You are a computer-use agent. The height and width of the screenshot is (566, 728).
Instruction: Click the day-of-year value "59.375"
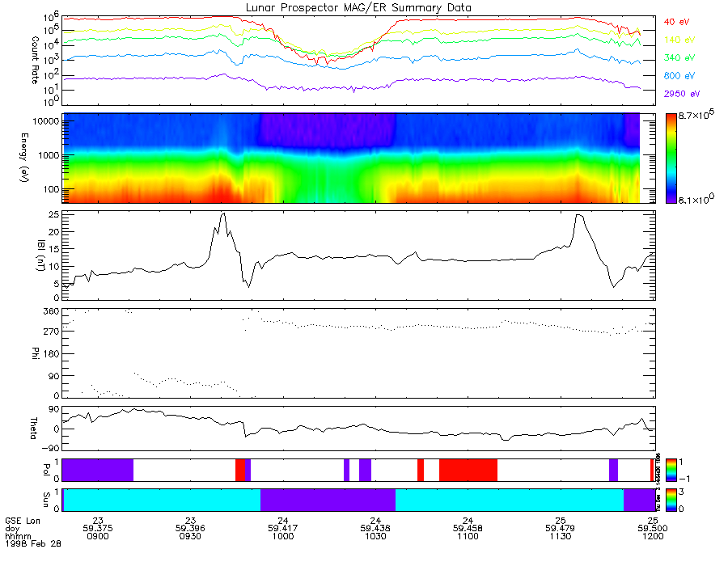pyautogui.click(x=98, y=529)
